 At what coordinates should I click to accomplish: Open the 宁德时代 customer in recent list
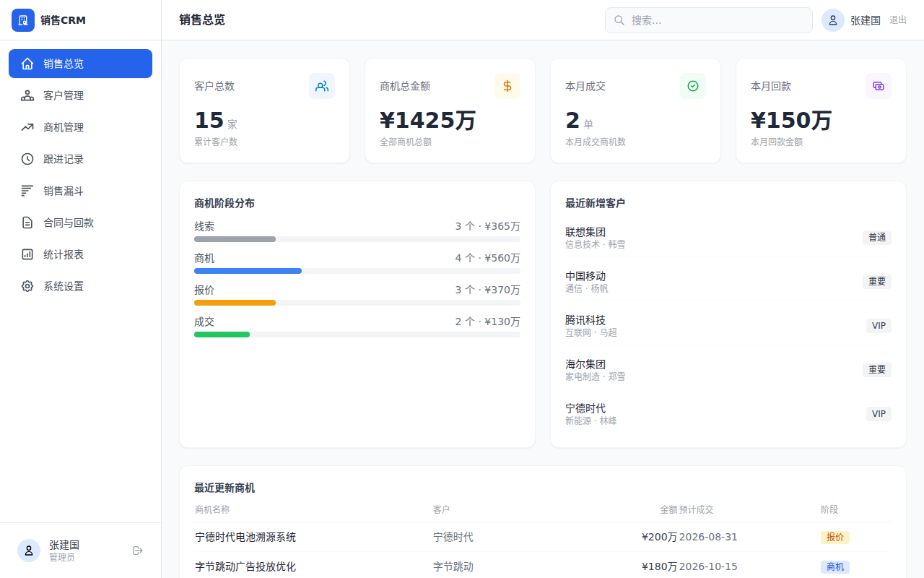point(728,414)
